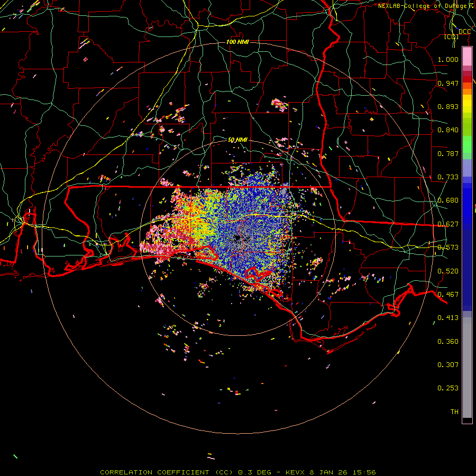Click the "KEVX 8 JAN 26 15:56" timestamp

[331, 472]
